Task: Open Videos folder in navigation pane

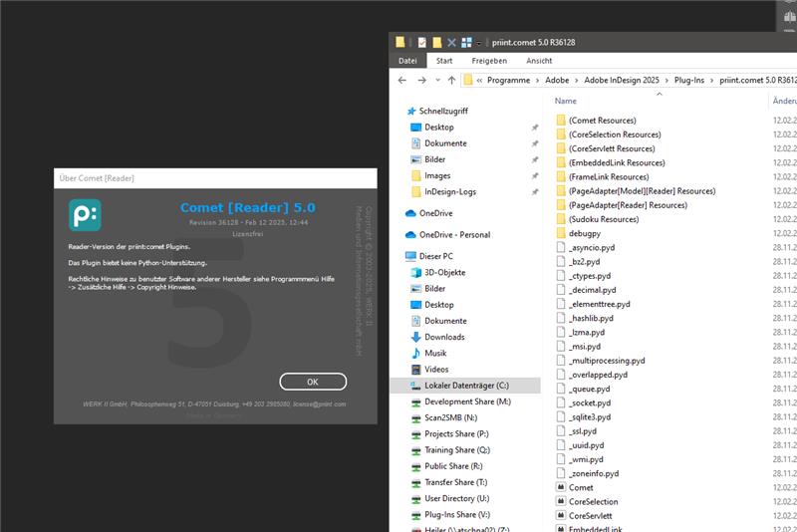Action: [x=436, y=370]
